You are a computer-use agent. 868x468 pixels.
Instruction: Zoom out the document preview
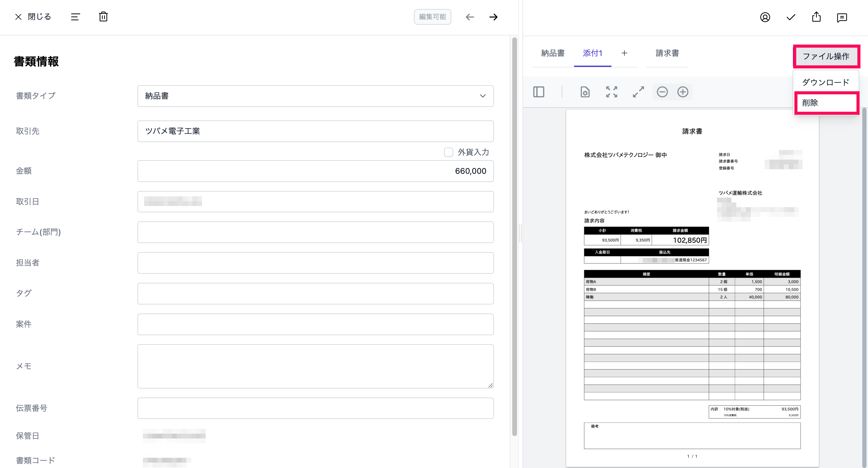[x=662, y=92]
